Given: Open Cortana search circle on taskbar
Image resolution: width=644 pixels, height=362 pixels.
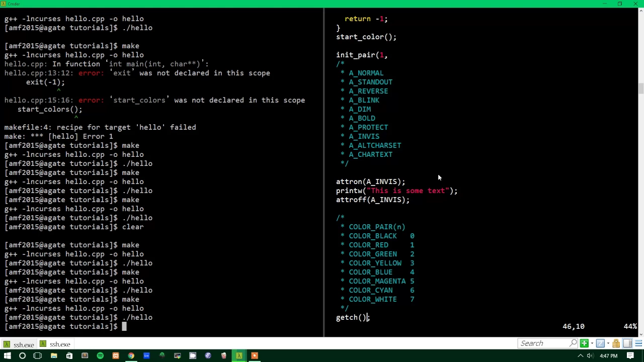Looking at the screenshot, I should (22, 356).
